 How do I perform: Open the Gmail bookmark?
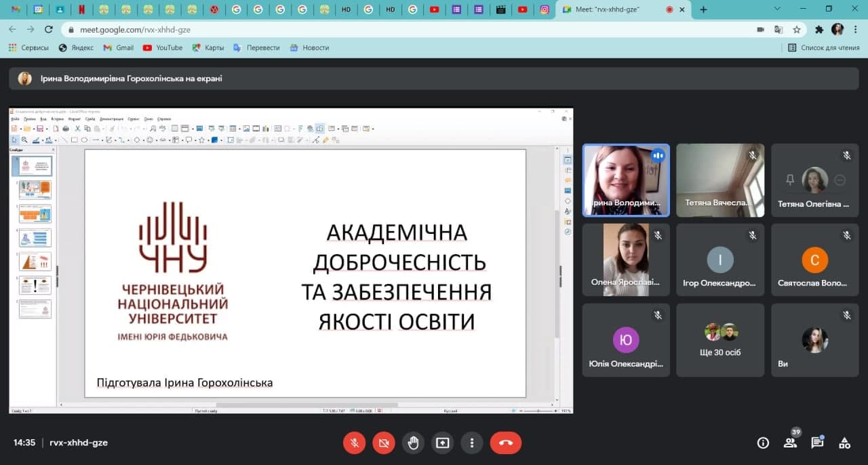(x=118, y=47)
